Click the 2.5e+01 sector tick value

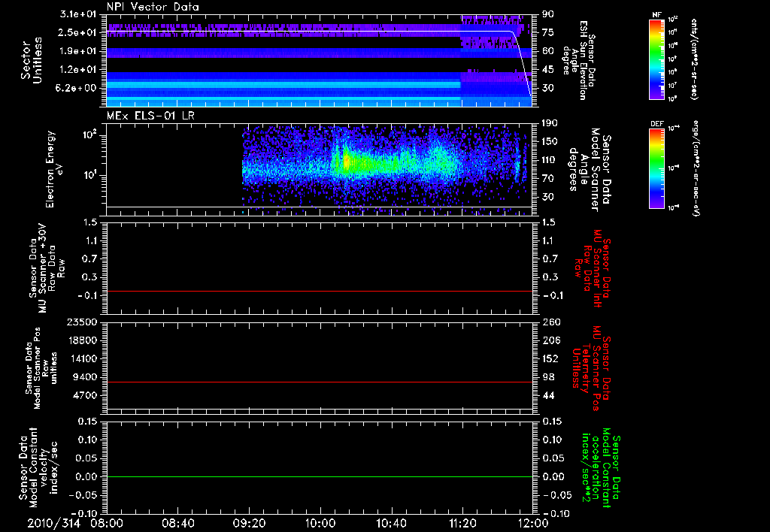[77, 32]
